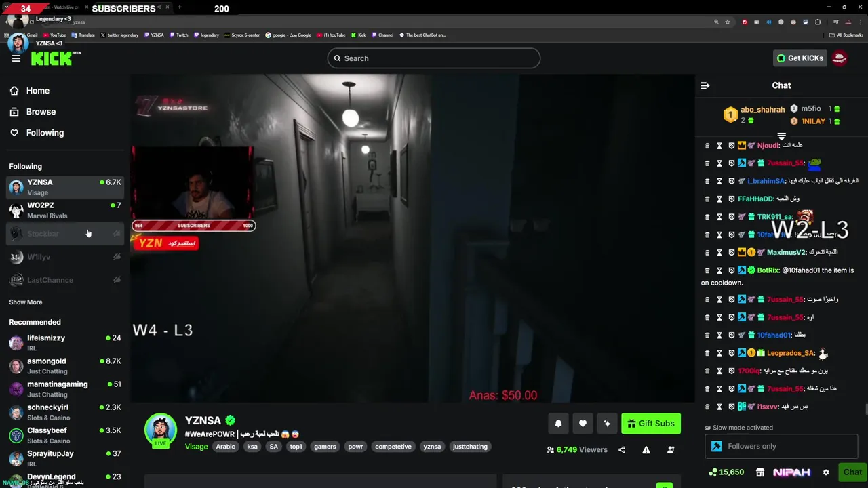Open chat settings gear icon
Screen dimensions: 868x488
click(x=826, y=472)
